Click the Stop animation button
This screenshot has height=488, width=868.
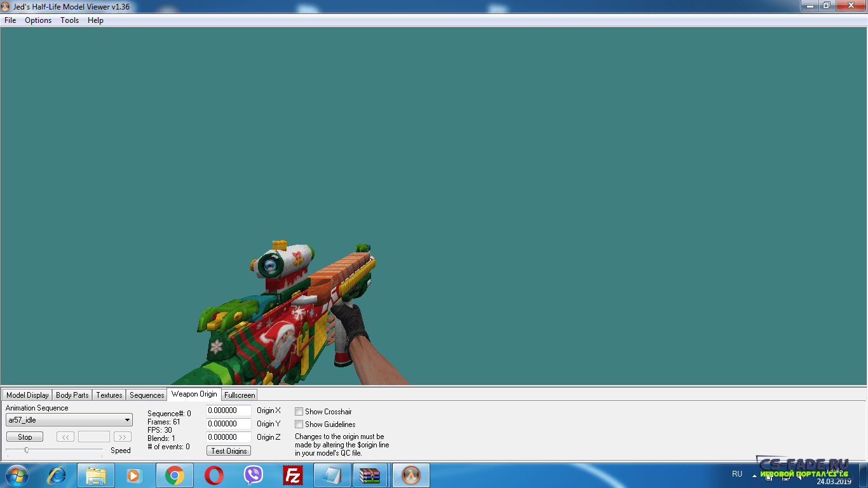coord(25,437)
